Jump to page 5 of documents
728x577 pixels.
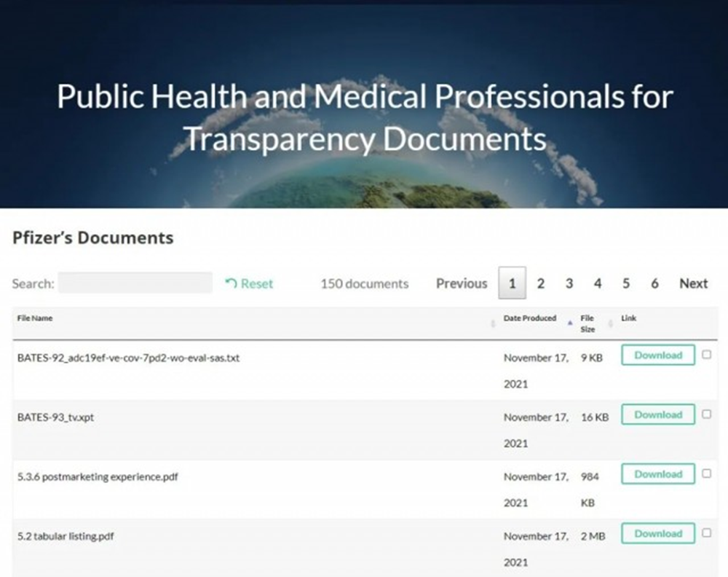[626, 283]
